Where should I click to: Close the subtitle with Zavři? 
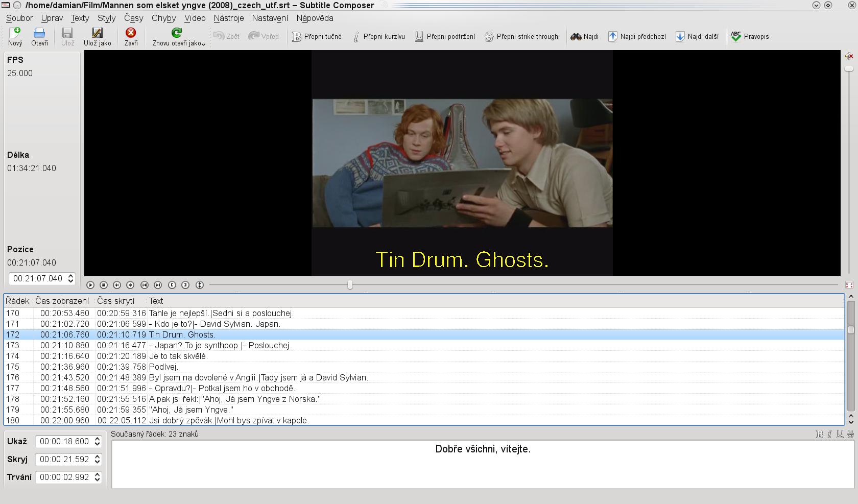pyautogui.click(x=131, y=37)
